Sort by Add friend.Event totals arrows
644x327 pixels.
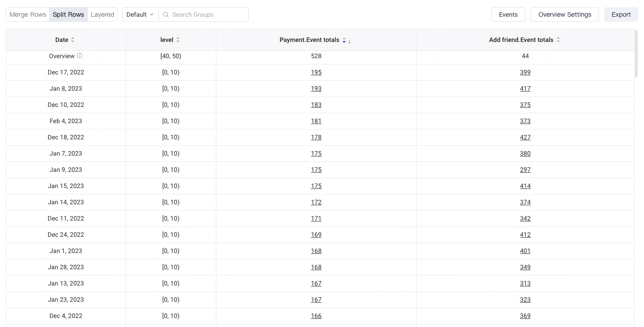pyautogui.click(x=558, y=40)
